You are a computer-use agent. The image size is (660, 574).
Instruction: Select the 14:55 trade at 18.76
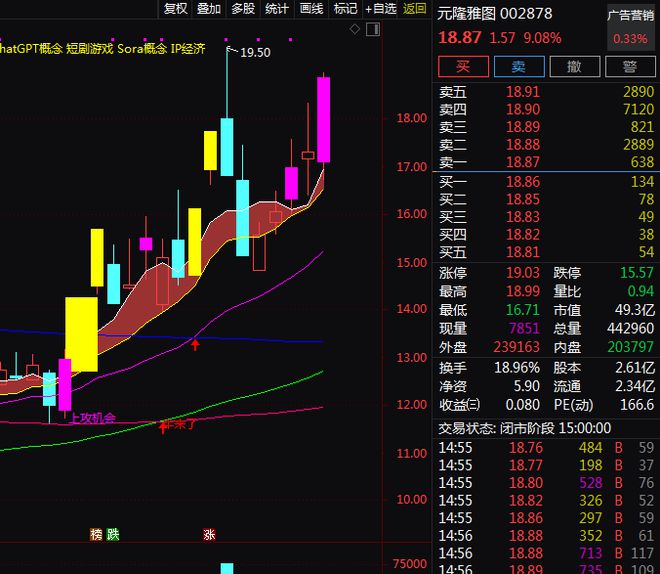point(546,448)
